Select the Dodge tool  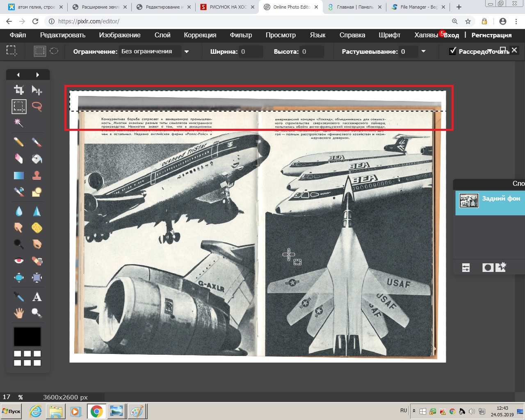tap(19, 244)
